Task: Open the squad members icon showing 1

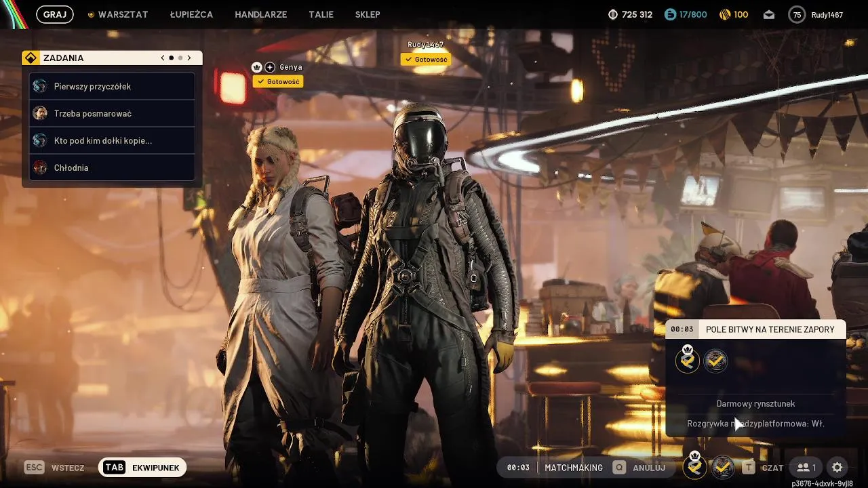Action: tap(806, 468)
